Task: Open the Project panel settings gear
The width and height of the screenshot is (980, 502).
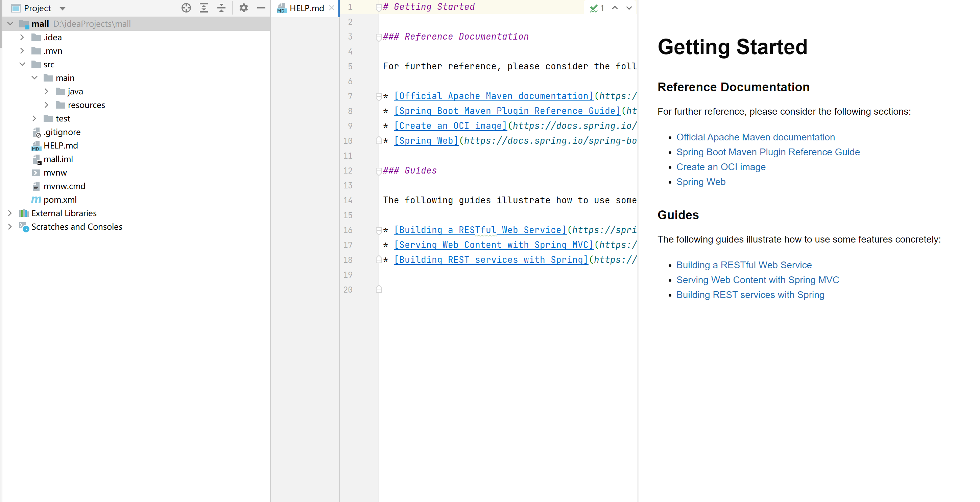Action: pyautogui.click(x=243, y=8)
